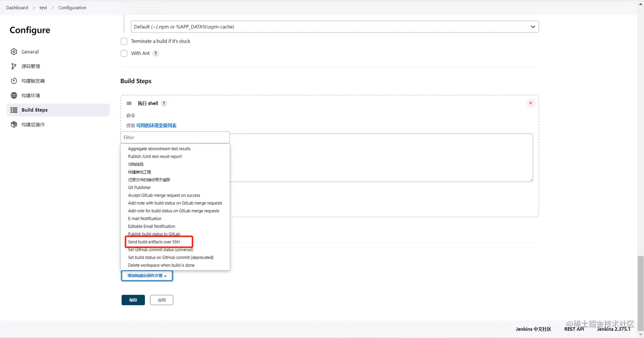Enable the With Ant checkbox

click(x=124, y=53)
